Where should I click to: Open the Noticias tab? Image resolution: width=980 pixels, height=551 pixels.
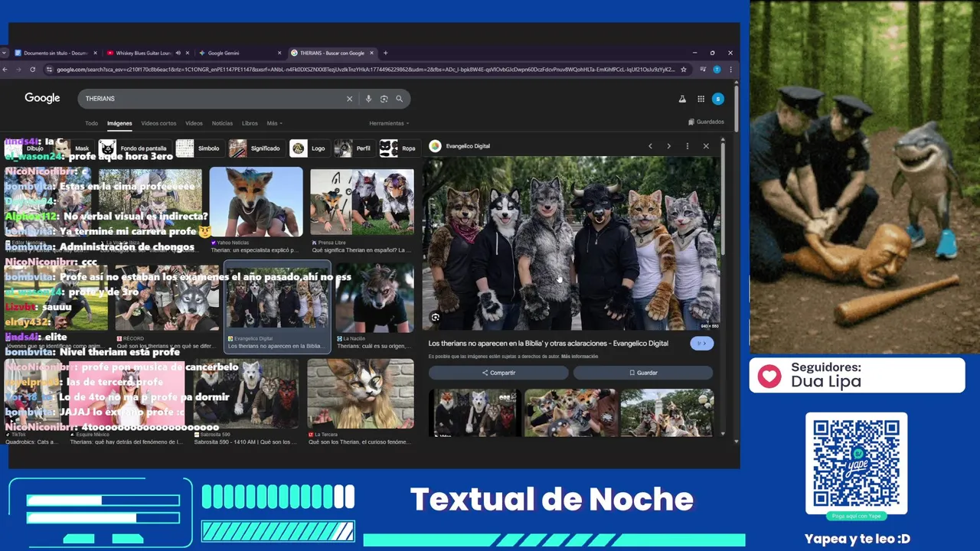(222, 123)
